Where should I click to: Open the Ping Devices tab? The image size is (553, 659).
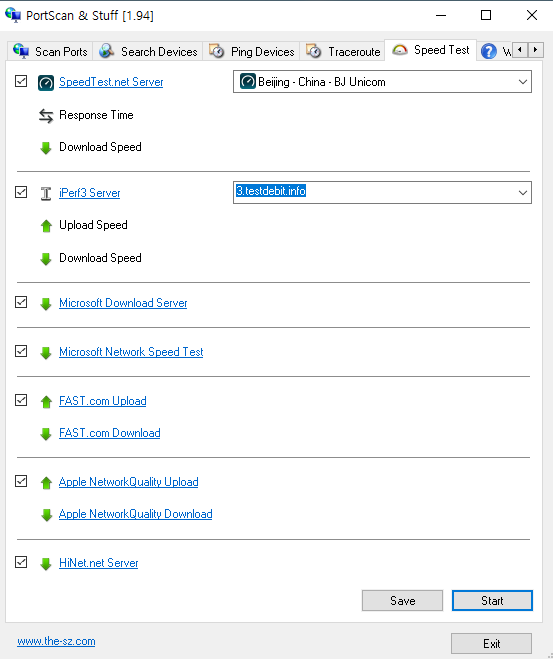point(251,51)
